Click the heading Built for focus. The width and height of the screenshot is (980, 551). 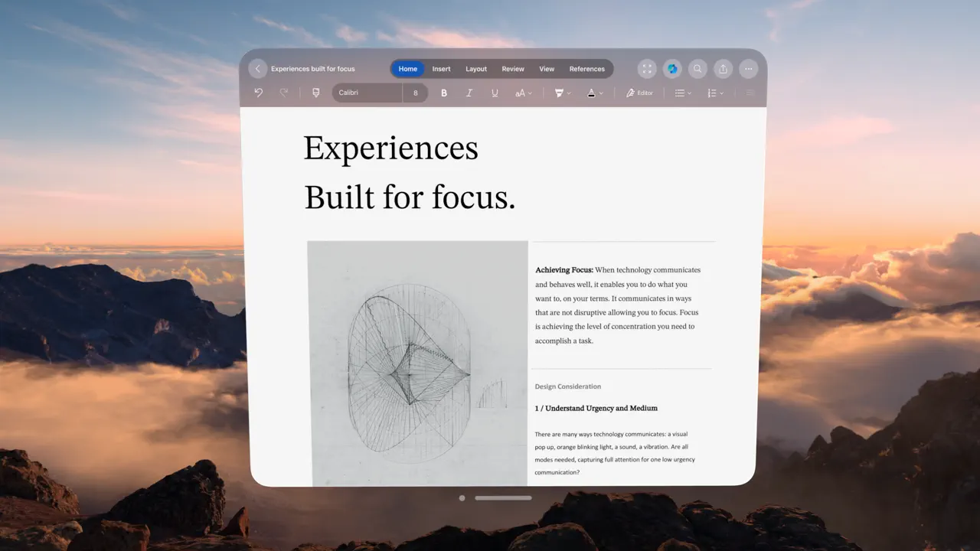pyautogui.click(x=410, y=197)
